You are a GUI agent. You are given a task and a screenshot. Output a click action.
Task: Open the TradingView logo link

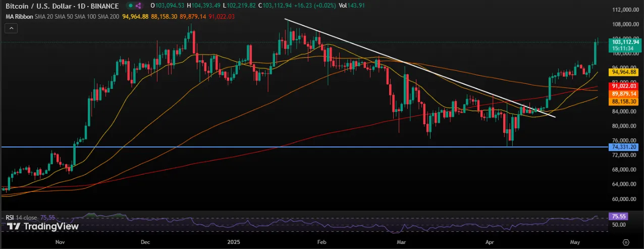43,227
